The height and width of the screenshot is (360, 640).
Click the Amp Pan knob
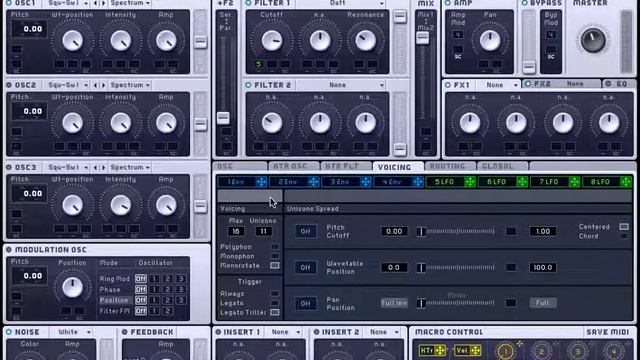tap(490, 41)
